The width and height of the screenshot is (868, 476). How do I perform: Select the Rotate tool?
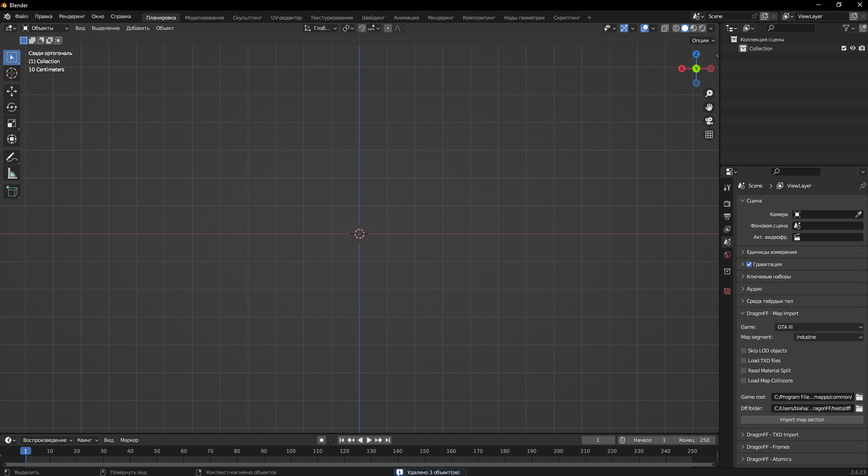point(12,107)
